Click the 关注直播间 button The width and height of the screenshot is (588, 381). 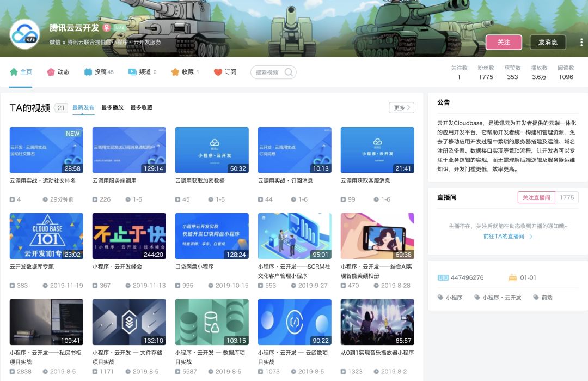click(x=536, y=197)
